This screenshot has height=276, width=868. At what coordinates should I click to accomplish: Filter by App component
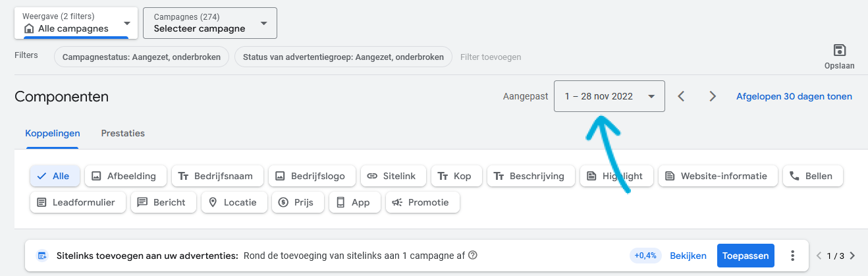pyautogui.click(x=355, y=202)
